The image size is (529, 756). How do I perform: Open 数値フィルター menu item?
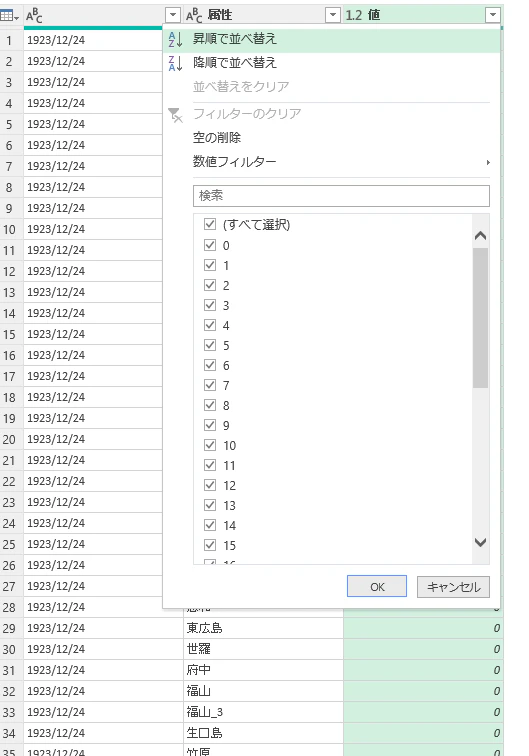point(331,162)
